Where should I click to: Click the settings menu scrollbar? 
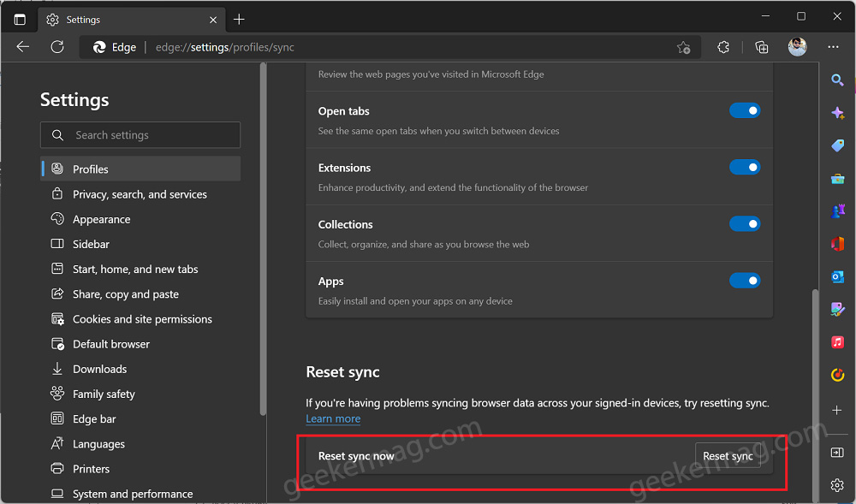coord(263,240)
